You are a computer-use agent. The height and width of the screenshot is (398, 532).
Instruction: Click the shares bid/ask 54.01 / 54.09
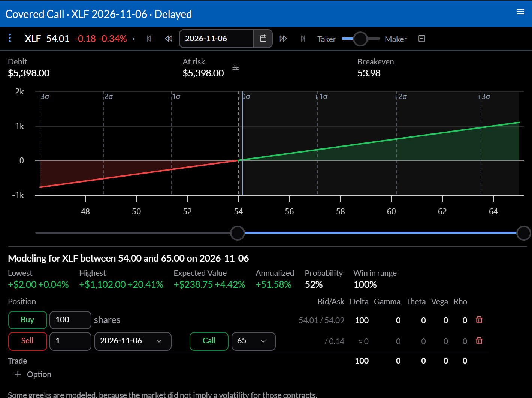(x=321, y=320)
